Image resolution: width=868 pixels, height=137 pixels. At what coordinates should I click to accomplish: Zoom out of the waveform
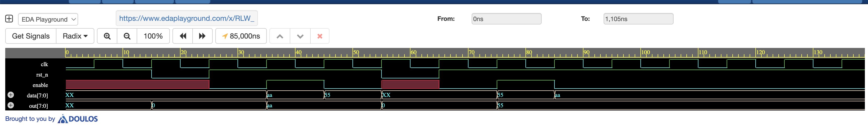(127, 36)
